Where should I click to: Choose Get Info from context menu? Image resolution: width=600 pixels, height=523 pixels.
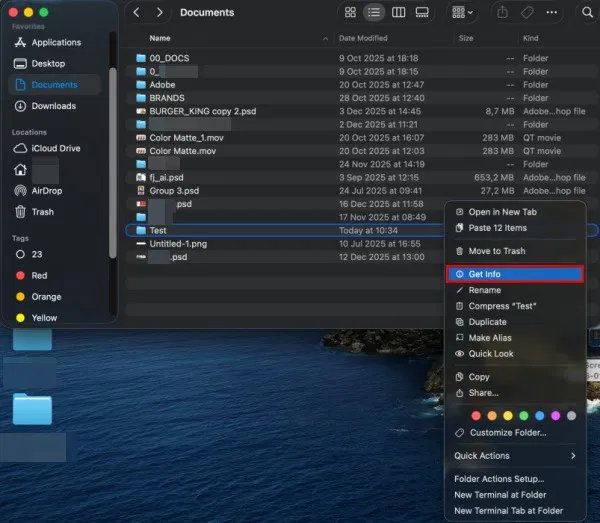tap(485, 274)
